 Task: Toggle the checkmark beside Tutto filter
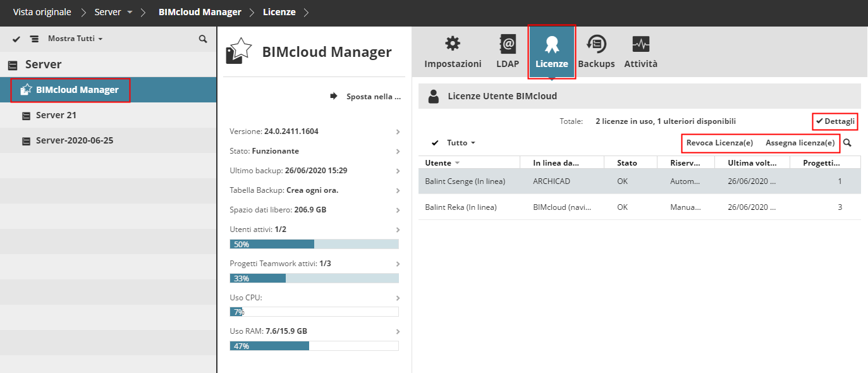[x=435, y=143]
